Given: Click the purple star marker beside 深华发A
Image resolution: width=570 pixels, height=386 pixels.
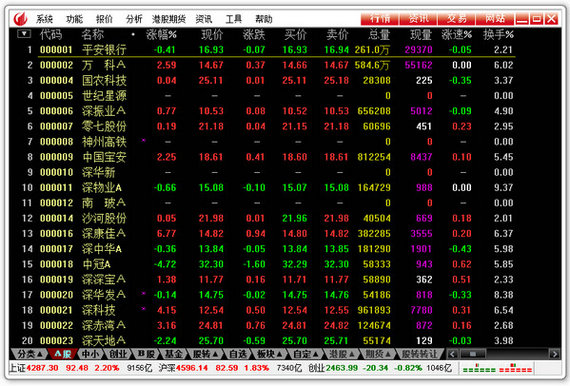Looking at the screenshot, I should click(x=144, y=293).
